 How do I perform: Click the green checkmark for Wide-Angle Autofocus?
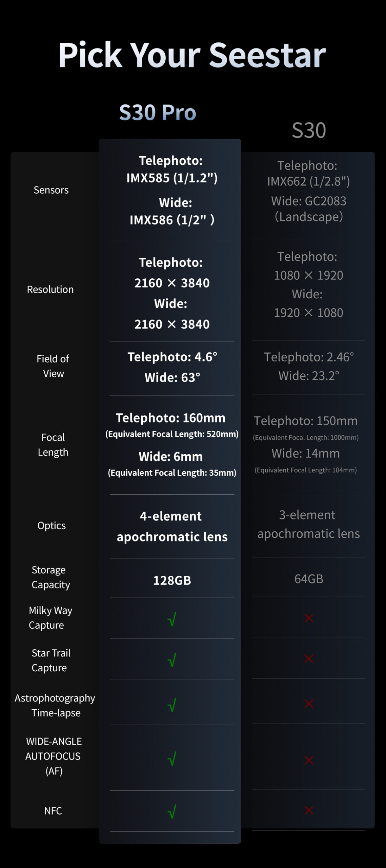(172, 759)
